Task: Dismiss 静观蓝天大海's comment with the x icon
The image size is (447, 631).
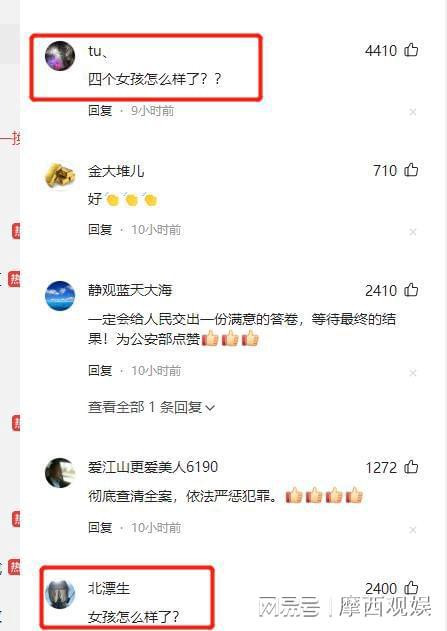Action: pos(413,373)
